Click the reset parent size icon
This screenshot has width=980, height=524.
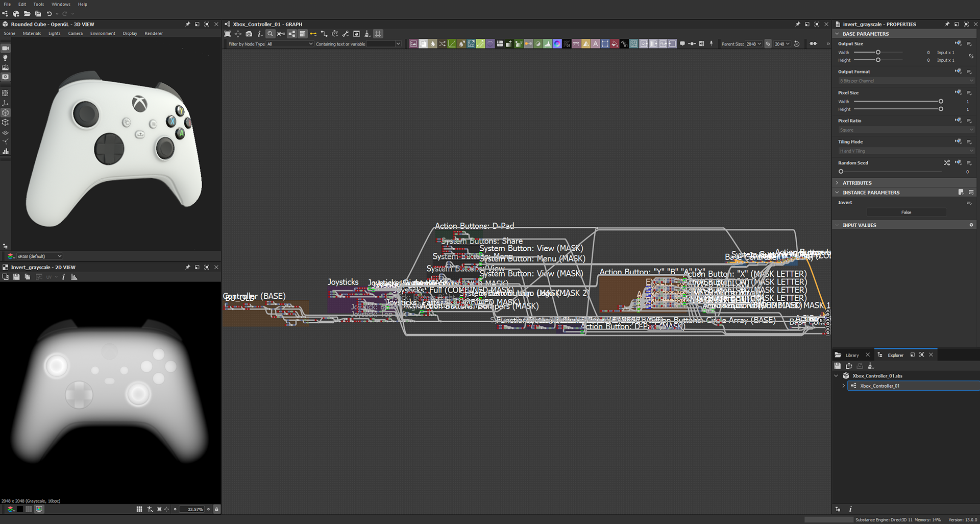point(797,44)
